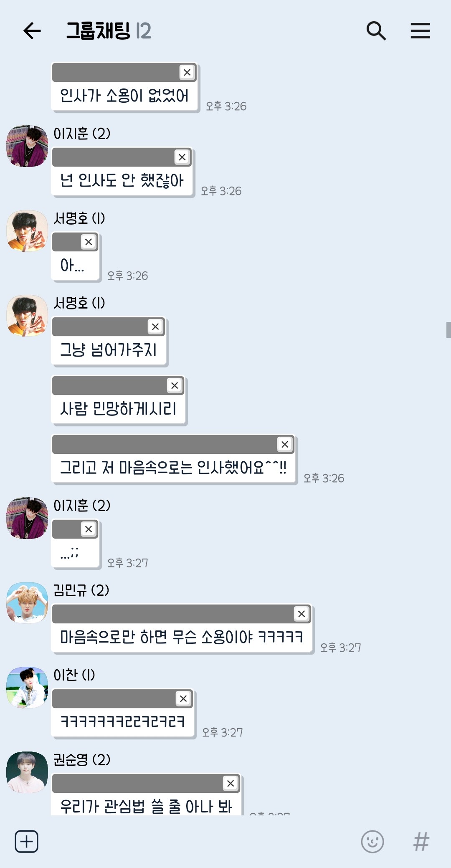View 권순영's profile photo
The image size is (451, 868).
click(27, 772)
